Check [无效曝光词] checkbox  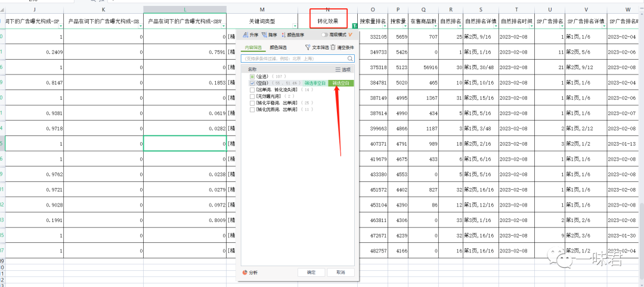[252, 96]
